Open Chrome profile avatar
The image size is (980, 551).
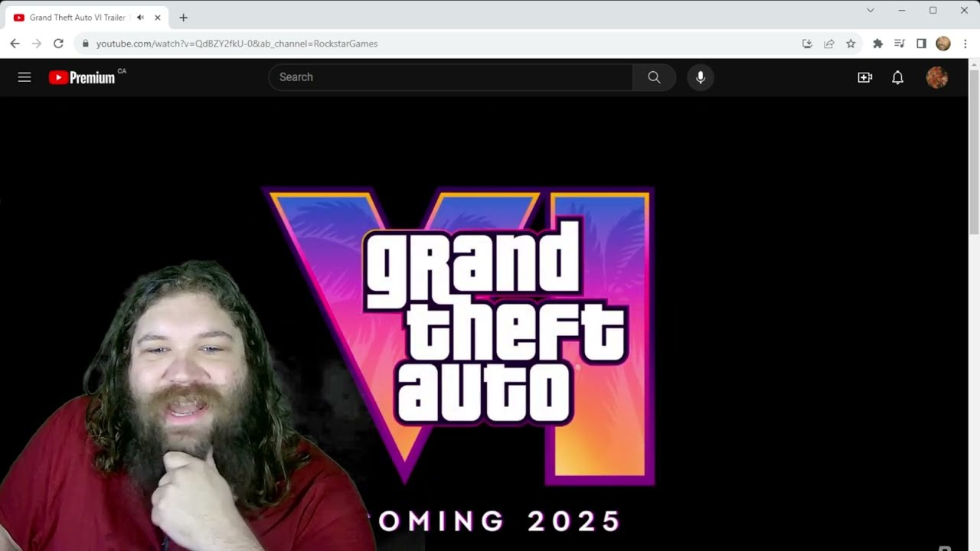(943, 44)
